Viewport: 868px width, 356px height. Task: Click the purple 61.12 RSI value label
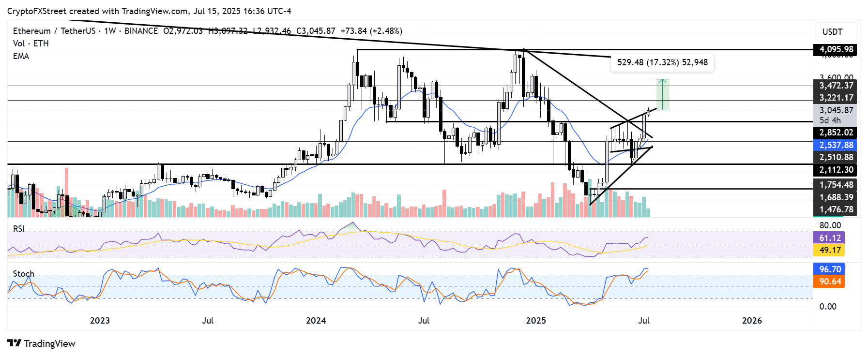pyautogui.click(x=830, y=237)
